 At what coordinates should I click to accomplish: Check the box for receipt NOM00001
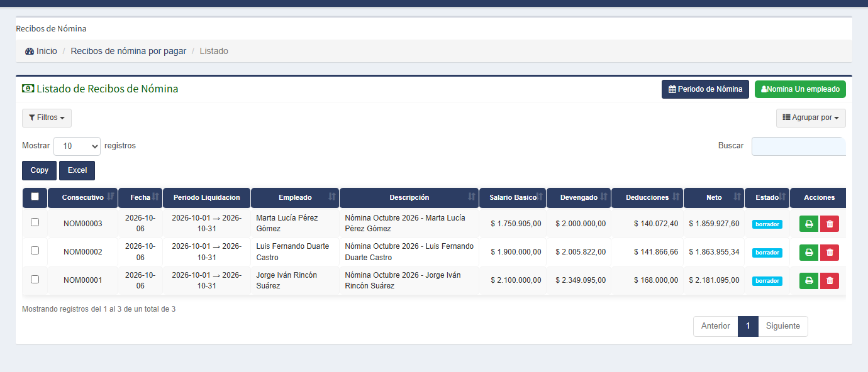click(35, 279)
